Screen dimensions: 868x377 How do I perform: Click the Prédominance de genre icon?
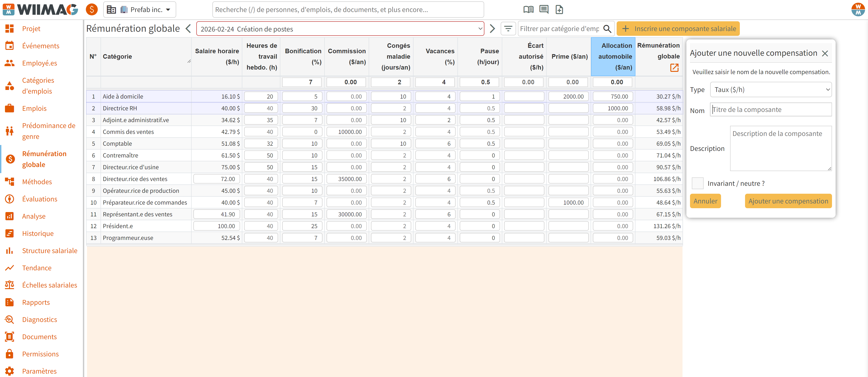[10, 131]
